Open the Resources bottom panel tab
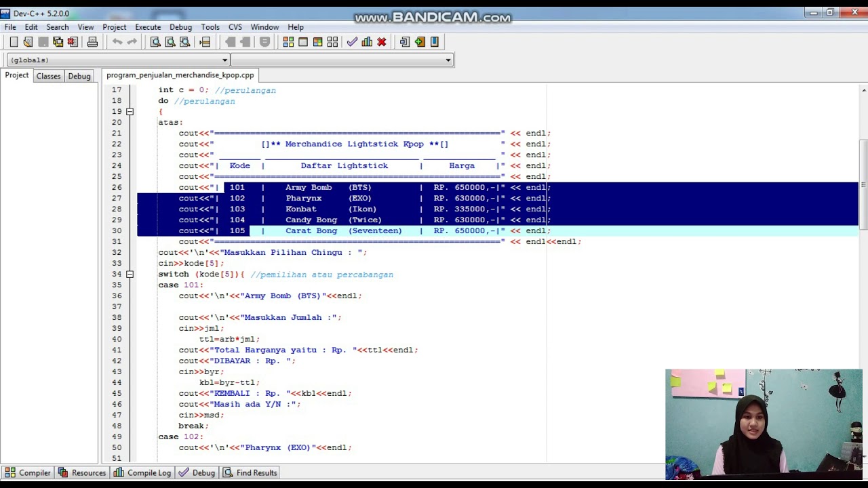This screenshot has height=488, width=868. pos(82,472)
